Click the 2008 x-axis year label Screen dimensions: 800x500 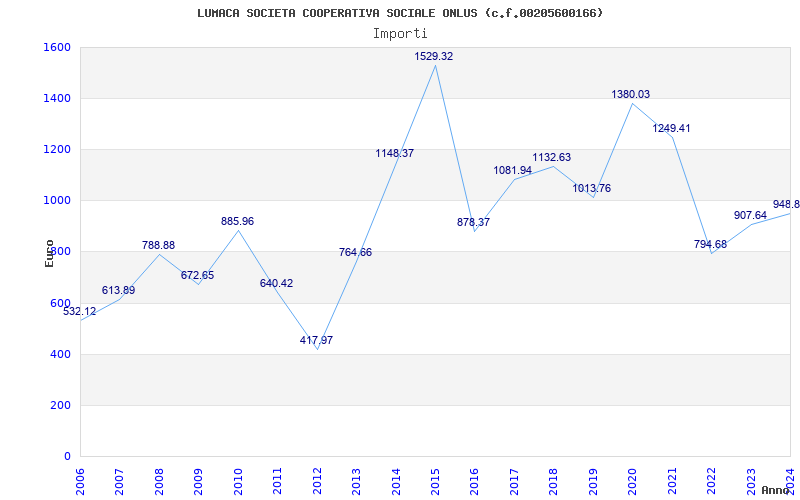point(159,481)
